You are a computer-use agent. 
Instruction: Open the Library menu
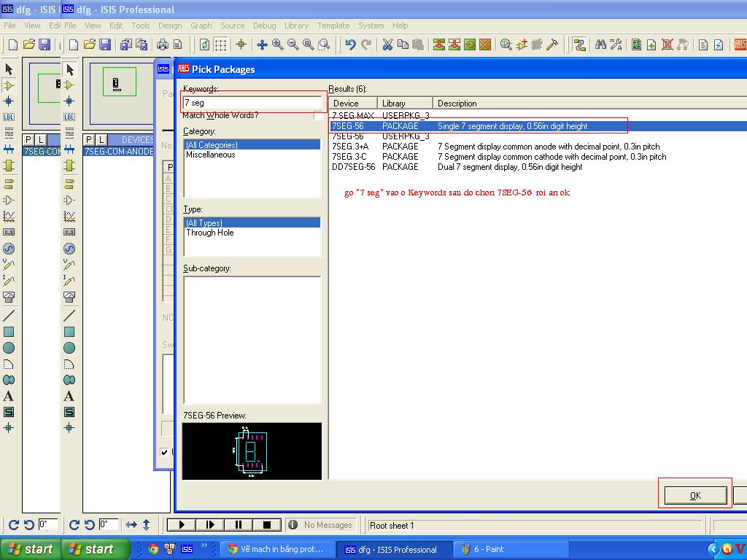point(296,26)
